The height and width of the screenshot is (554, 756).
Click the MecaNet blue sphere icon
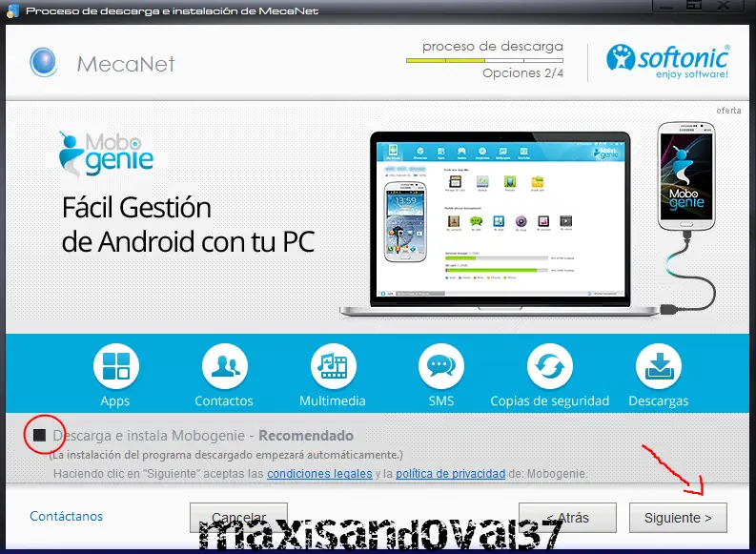tap(44, 63)
